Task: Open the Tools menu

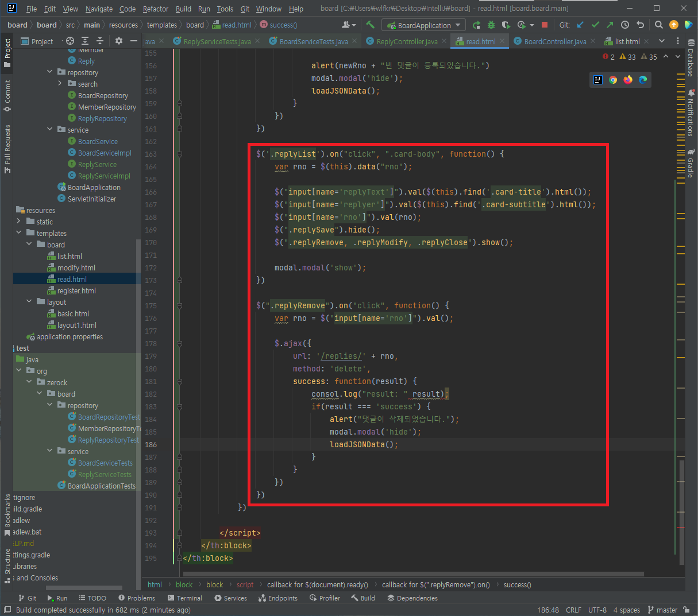Action: [225, 9]
